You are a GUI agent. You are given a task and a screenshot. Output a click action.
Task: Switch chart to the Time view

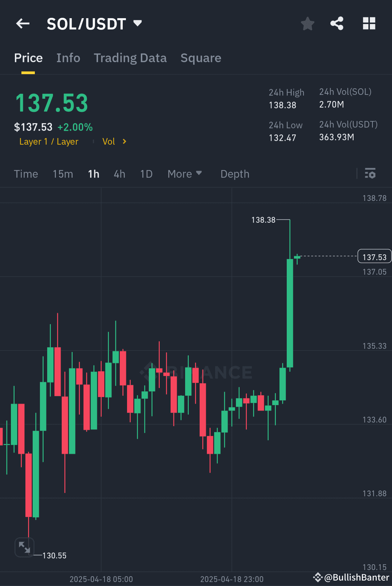(x=26, y=174)
